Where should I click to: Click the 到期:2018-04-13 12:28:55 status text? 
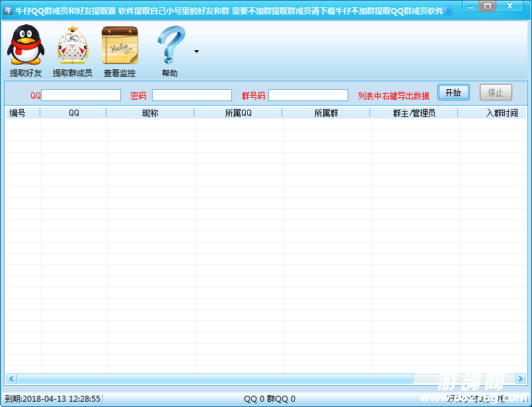[53, 398]
